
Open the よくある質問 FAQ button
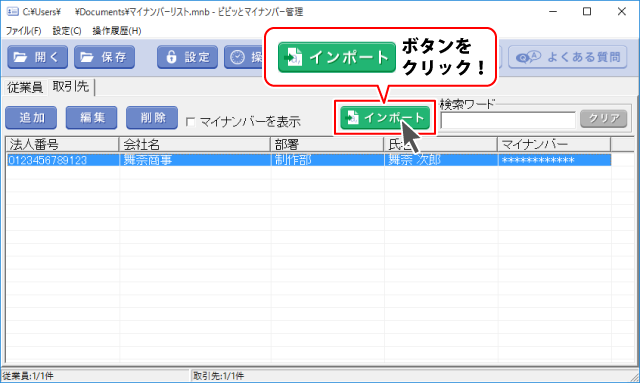[x=567, y=57]
